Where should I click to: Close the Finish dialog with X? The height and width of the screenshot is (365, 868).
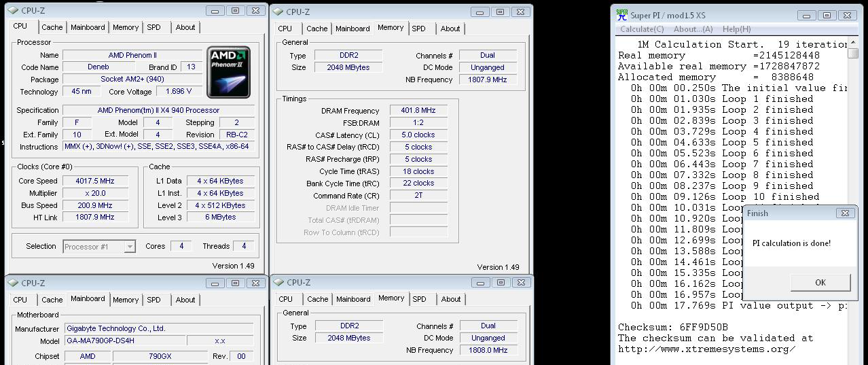(x=845, y=213)
